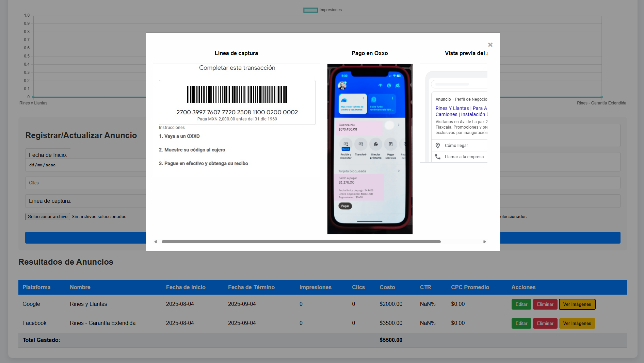Click the Clics input field

pos(85,183)
